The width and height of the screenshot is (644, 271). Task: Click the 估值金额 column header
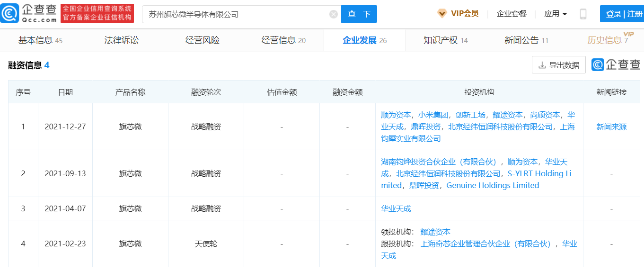pos(282,92)
